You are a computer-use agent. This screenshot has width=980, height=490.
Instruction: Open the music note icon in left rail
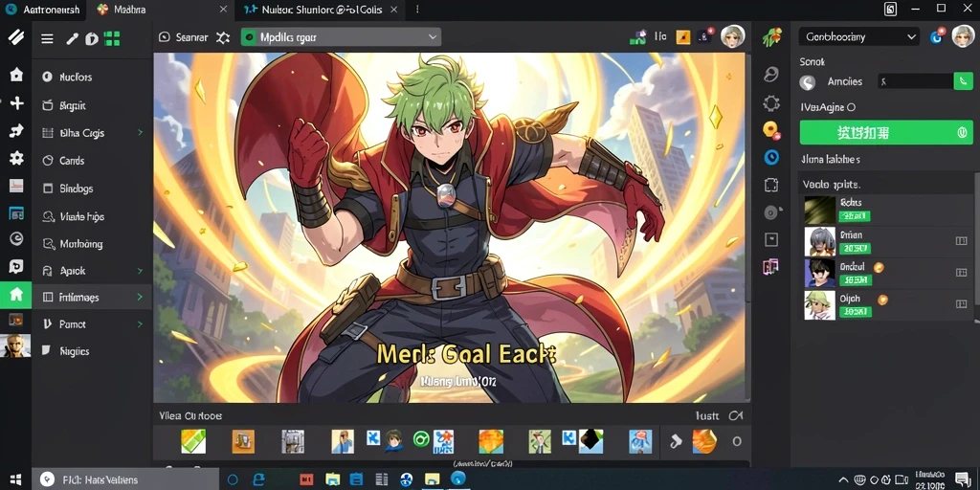click(16, 130)
